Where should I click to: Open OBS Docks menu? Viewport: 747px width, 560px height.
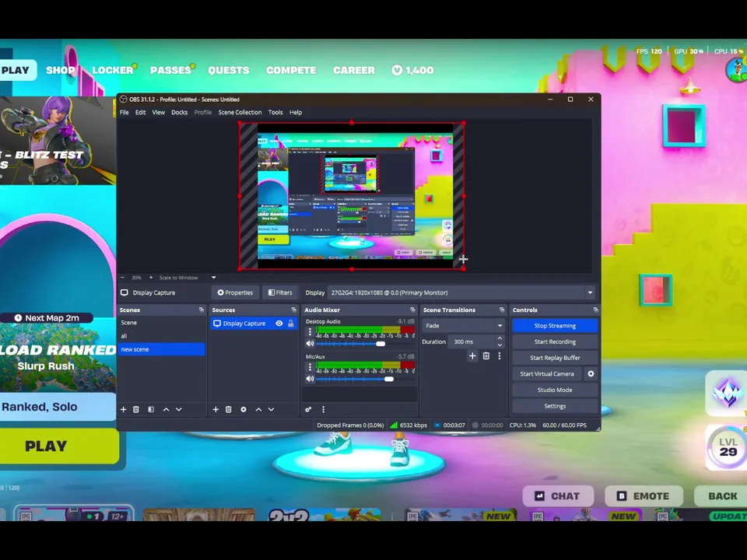click(180, 112)
